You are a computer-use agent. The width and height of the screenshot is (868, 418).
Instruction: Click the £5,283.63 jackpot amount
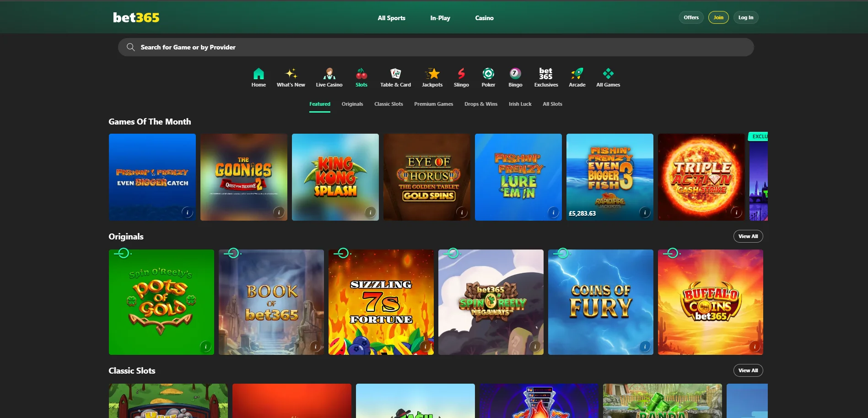[x=582, y=213]
